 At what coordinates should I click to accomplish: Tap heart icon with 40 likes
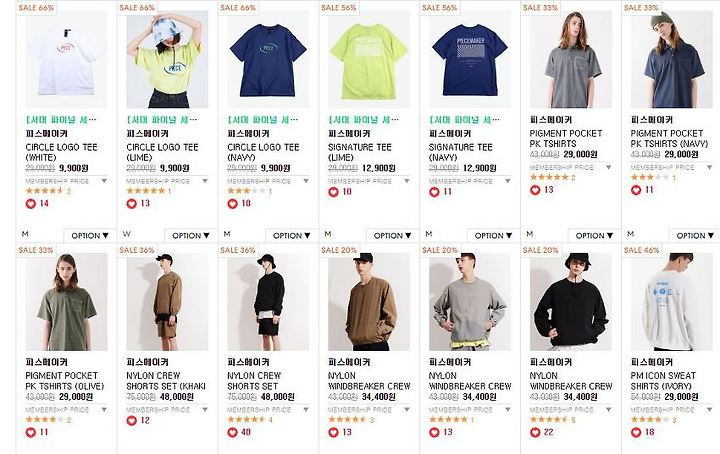click(x=233, y=432)
